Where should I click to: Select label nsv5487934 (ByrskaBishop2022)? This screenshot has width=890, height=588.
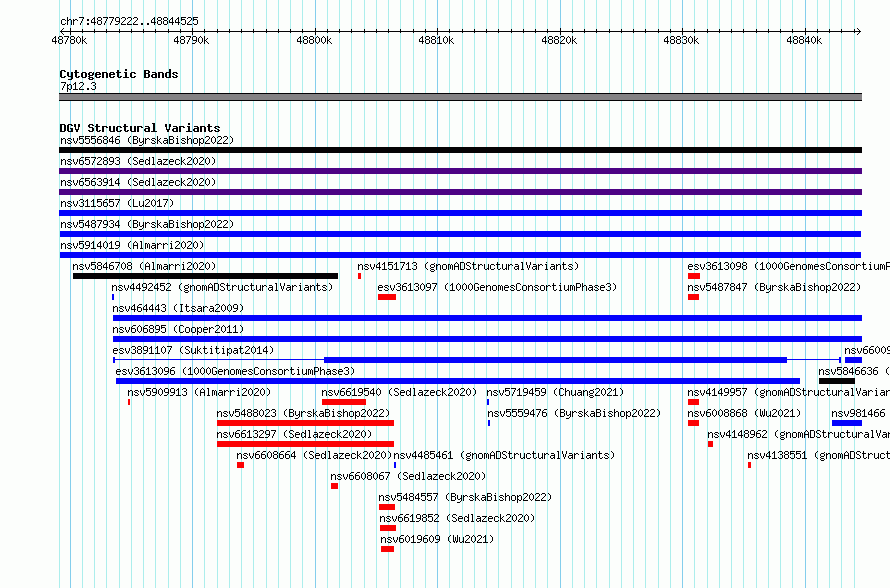tap(147, 224)
